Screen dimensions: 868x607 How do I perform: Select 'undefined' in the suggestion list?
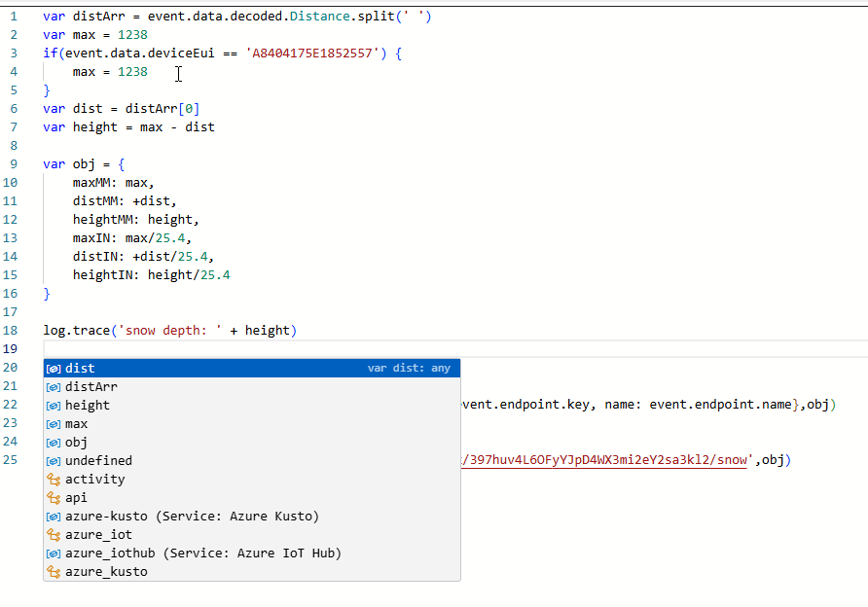coord(252,460)
